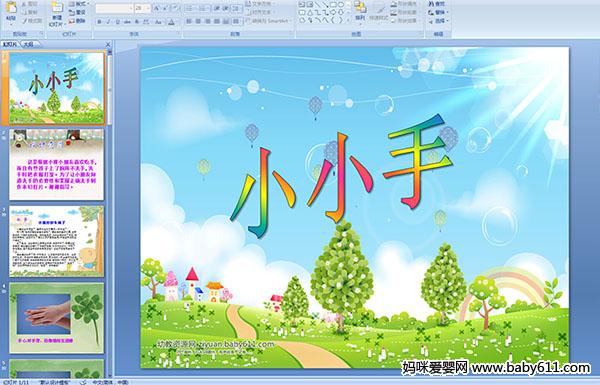The width and height of the screenshot is (600, 385).
Task: Expand the Replace dropdown arrow
Action: pyautogui.click(x=447, y=13)
